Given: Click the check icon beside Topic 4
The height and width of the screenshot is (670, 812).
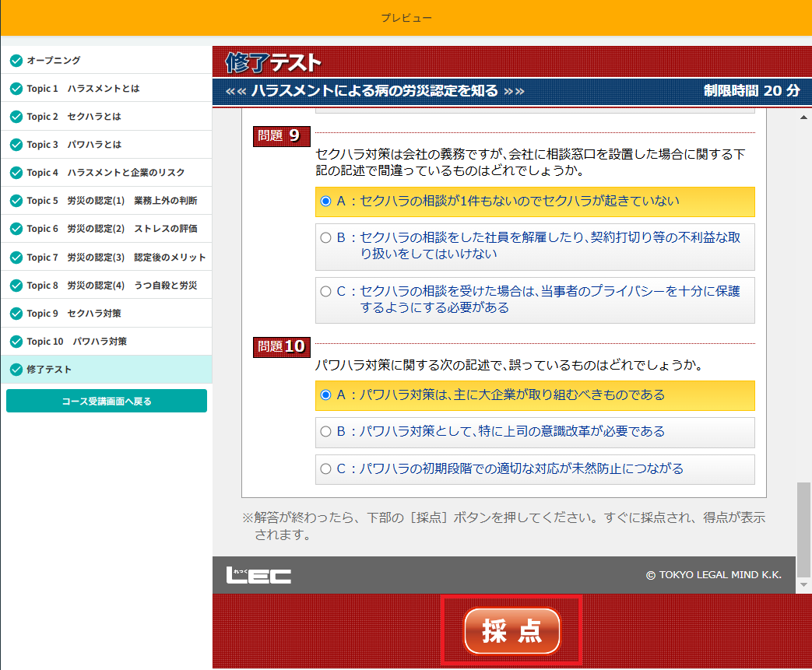Looking at the screenshot, I should [x=16, y=173].
